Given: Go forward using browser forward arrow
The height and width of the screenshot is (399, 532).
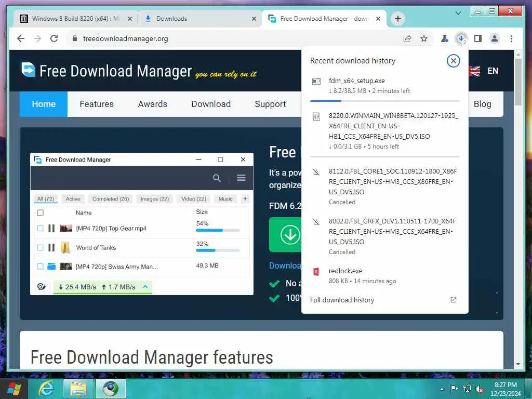Looking at the screenshot, I should point(37,38).
